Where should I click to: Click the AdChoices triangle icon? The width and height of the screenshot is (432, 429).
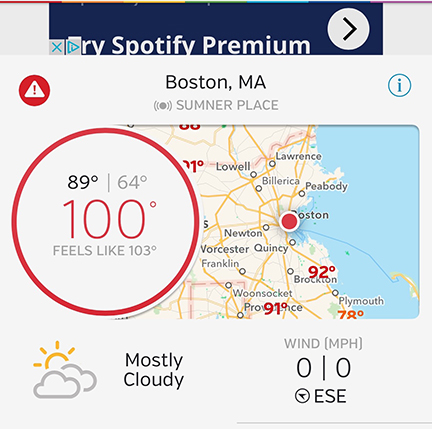(72, 47)
